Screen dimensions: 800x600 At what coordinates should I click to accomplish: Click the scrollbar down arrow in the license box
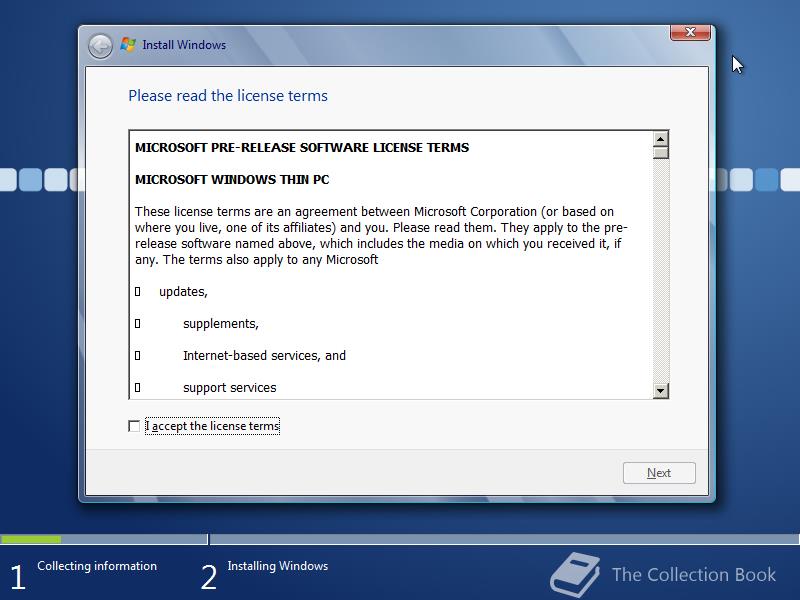pyautogui.click(x=660, y=391)
